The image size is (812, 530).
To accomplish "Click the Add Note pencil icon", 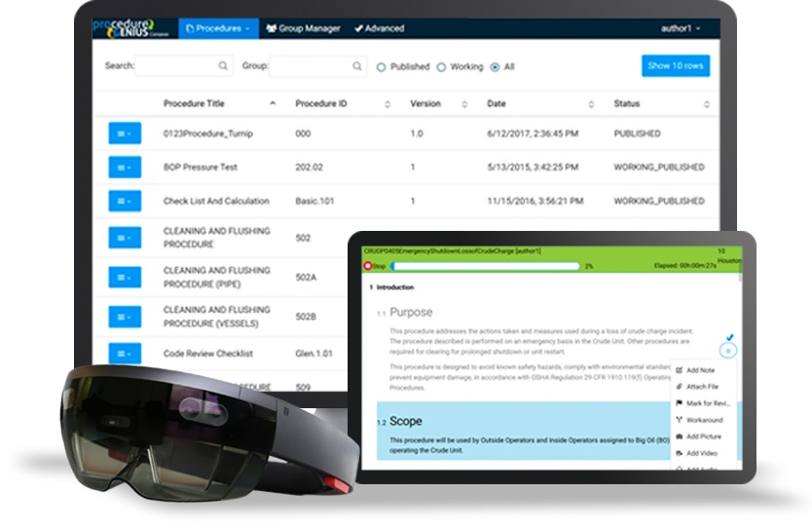I will pyautogui.click(x=680, y=370).
